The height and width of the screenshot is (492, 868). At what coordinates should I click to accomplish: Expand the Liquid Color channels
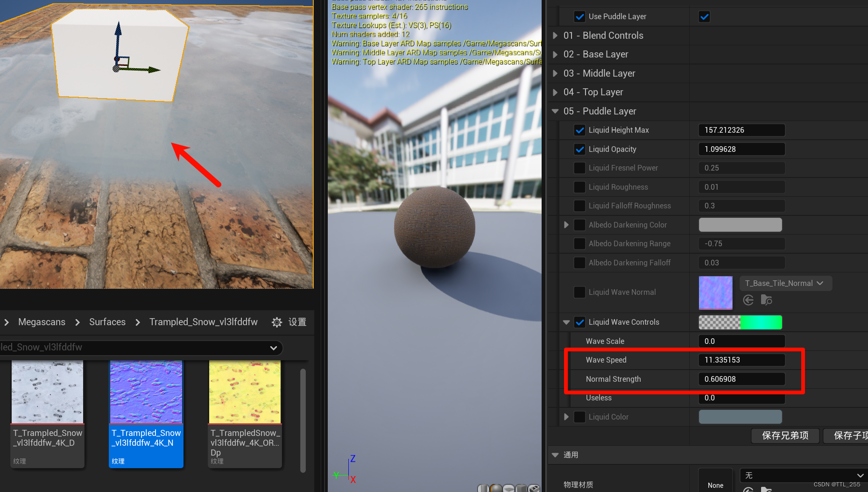pos(566,417)
